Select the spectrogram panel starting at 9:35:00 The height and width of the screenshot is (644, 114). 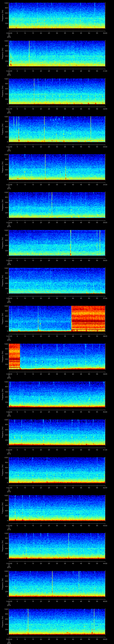click(x=57, y=243)
